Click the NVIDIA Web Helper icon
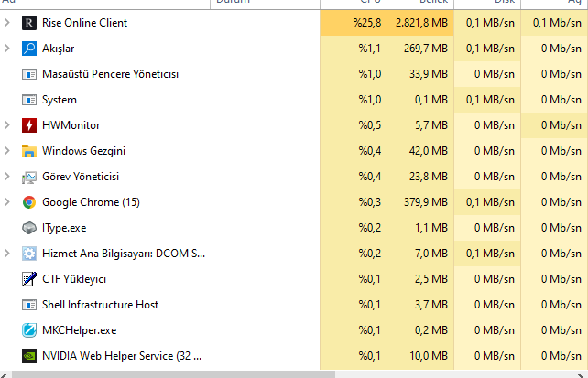Image resolution: width=588 pixels, height=378 pixels. 29,356
